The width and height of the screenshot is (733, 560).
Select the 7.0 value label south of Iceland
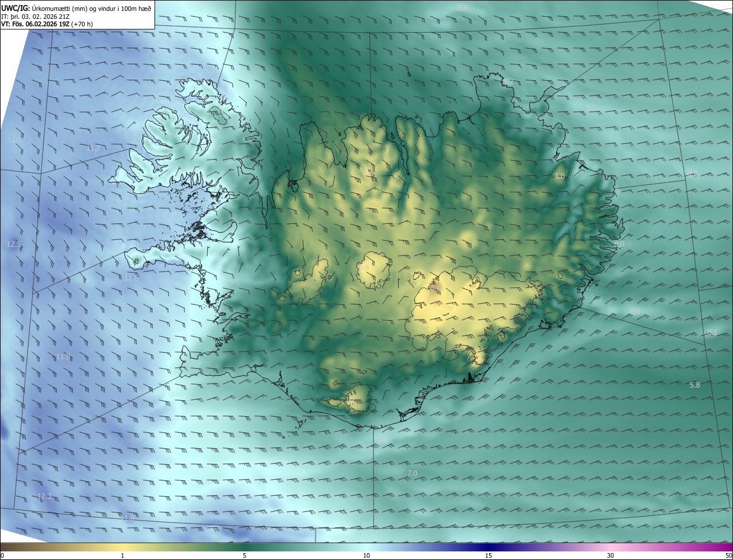coord(412,474)
